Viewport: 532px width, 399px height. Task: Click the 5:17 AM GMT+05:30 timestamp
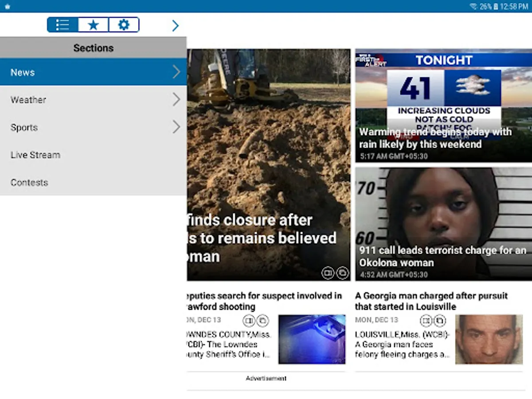394,156
